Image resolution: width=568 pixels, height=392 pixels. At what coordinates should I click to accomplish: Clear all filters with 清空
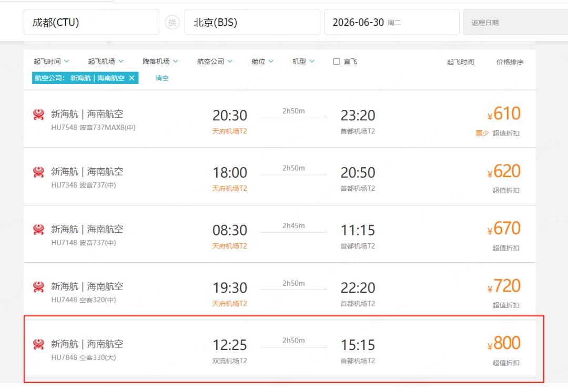pos(162,78)
